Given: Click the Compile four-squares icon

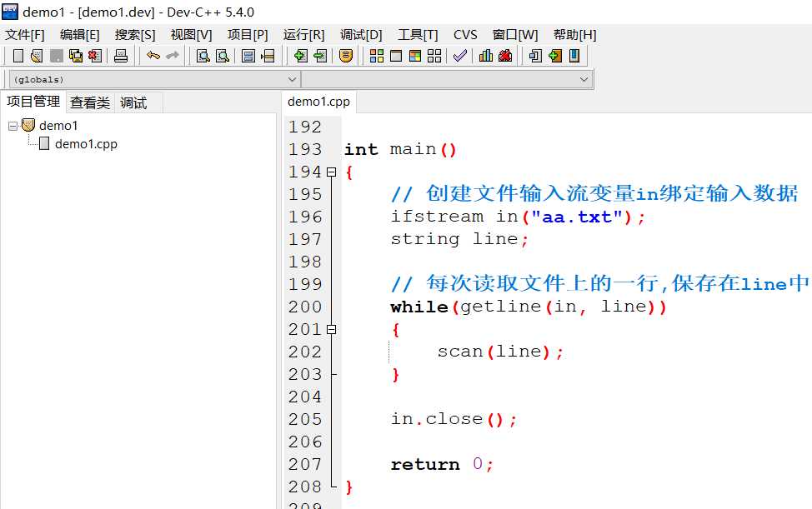Looking at the screenshot, I should [x=377, y=56].
